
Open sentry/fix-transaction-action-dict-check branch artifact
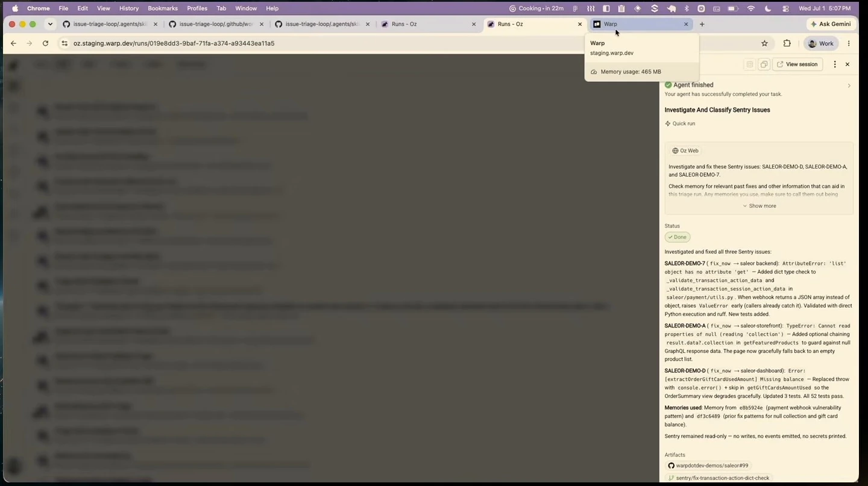pyautogui.click(x=719, y=478)
